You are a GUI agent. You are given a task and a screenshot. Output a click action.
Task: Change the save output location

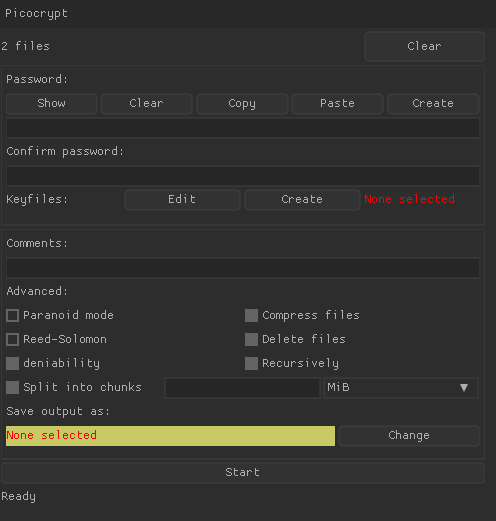coord(409,436)
